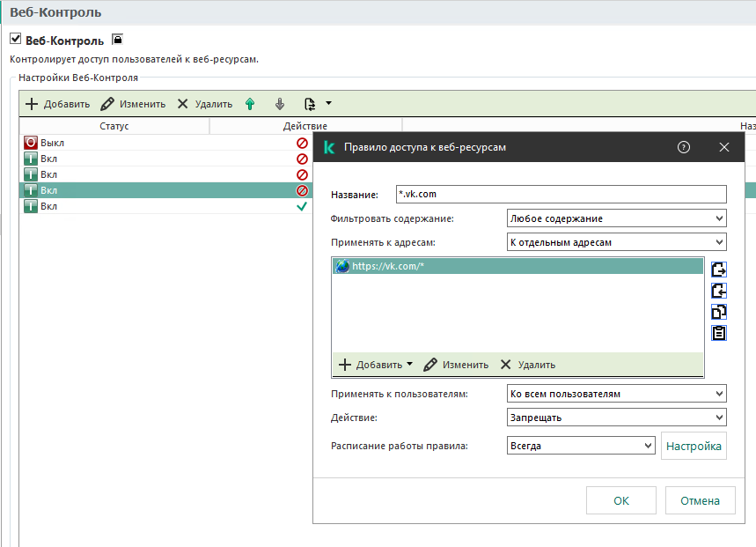The height and width of the screenshot is (547, 756).
Task: Open the Применять к адресам dropdown
Action: 617,241
